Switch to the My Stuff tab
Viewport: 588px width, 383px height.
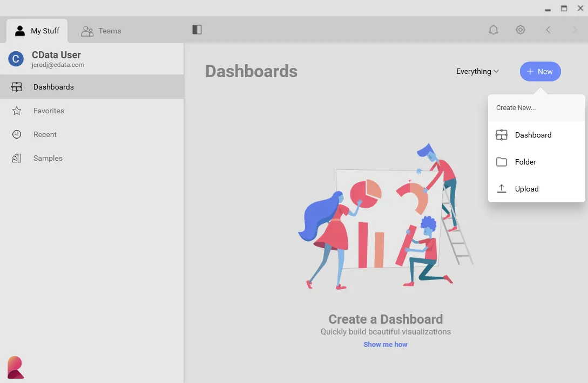[x=37, y=31]
